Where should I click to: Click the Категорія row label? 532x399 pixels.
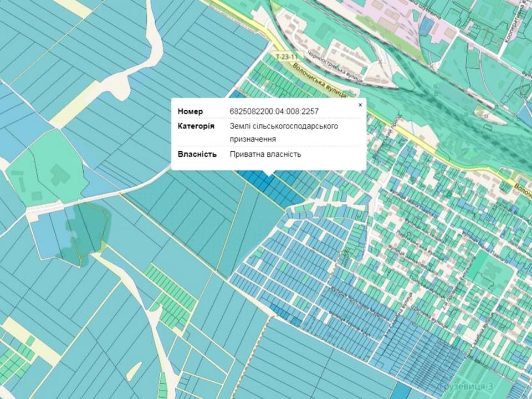[196, 126]
